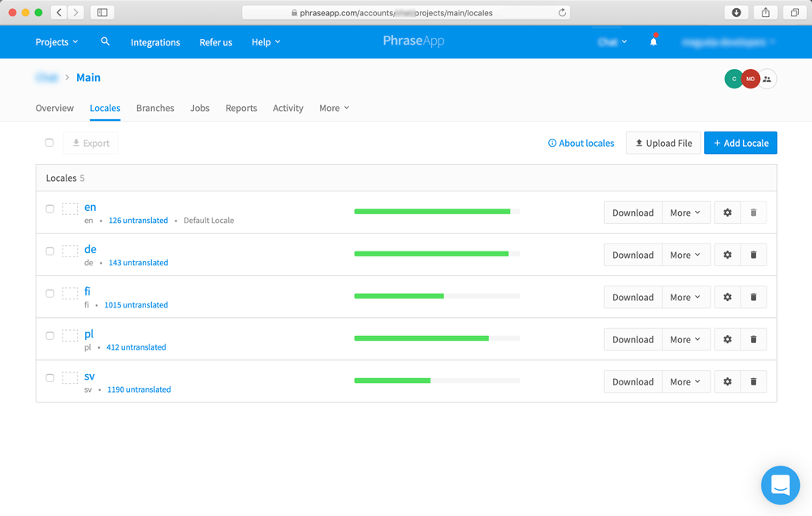Open 126 untranslated link
Screen dimensions: 812x516
coord(138,221)
